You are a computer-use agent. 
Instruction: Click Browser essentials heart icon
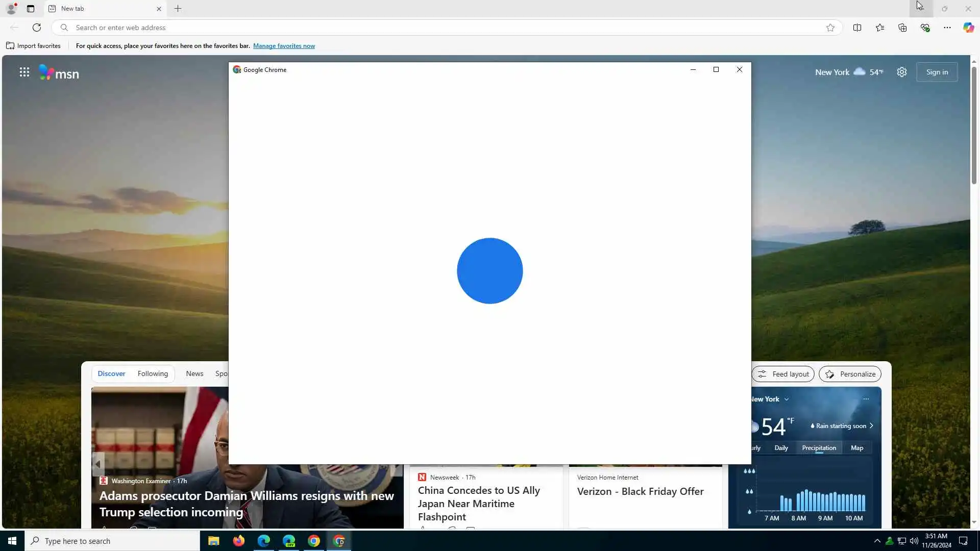[924, 28]
